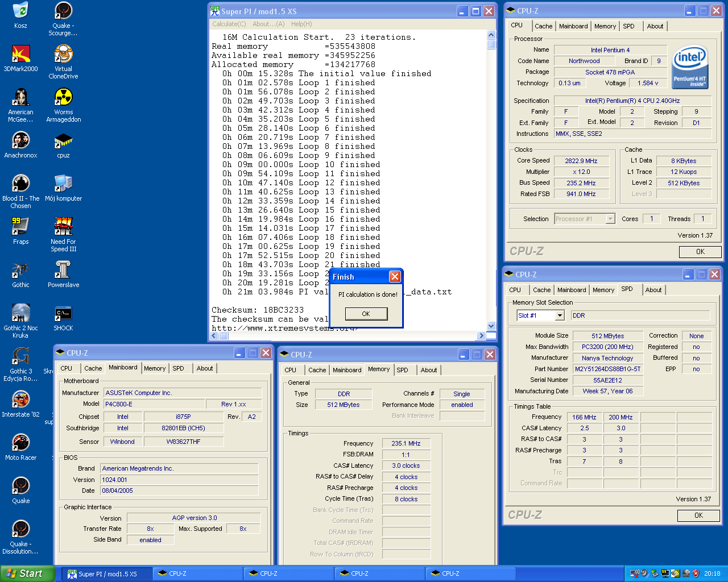Open About tab in Mainboard CPU-Z window
The height and width of the screenshot is (582, 728).
(x=205, y=368)
